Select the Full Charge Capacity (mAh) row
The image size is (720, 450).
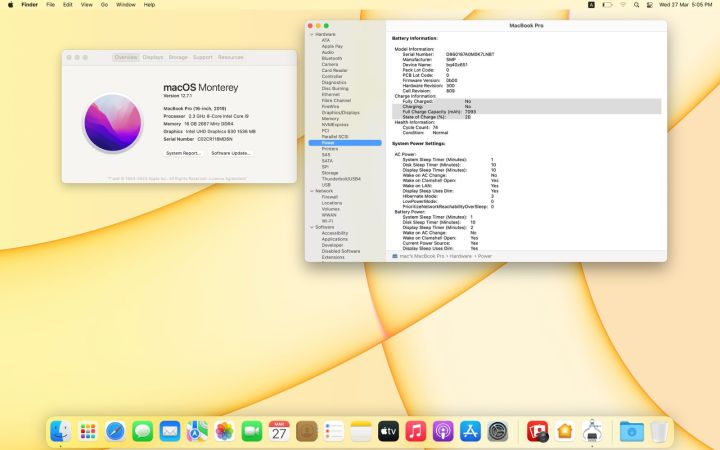tap(526, 112)
